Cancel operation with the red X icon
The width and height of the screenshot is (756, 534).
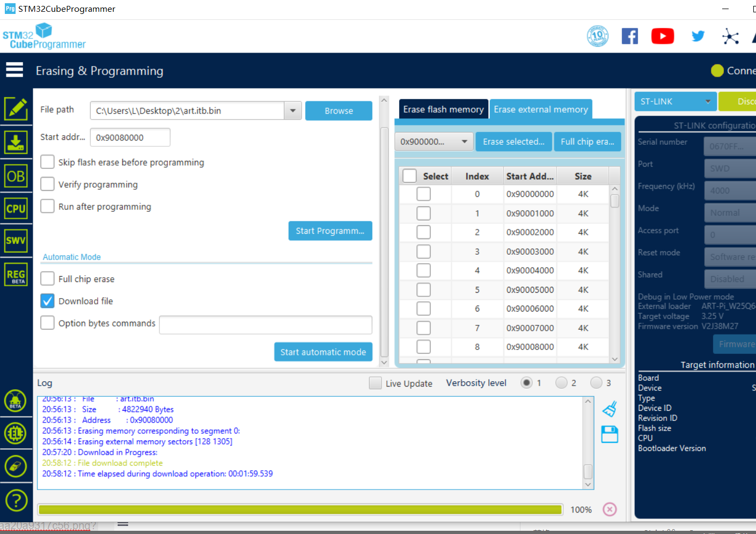pyautogui.click(x=610, y=509)
